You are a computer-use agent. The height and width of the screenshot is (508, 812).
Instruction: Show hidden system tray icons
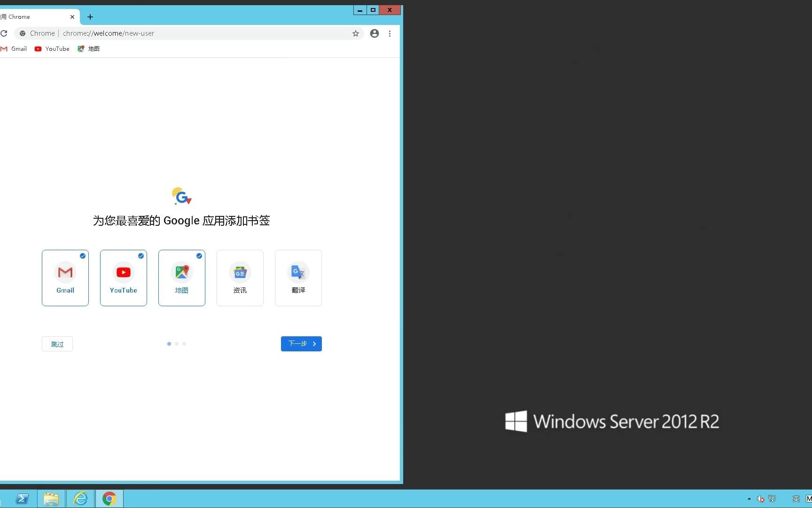[749, 499]
